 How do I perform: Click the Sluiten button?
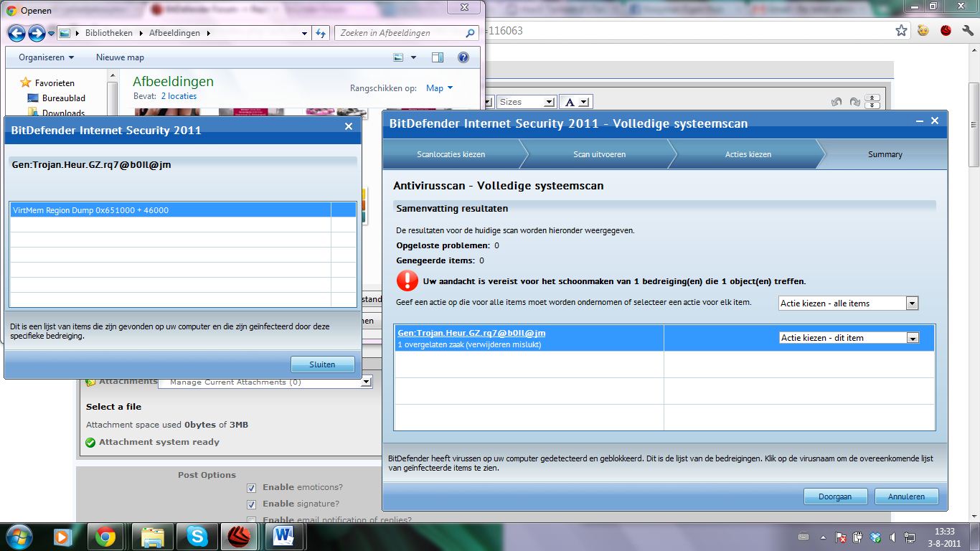pos(322,364)
